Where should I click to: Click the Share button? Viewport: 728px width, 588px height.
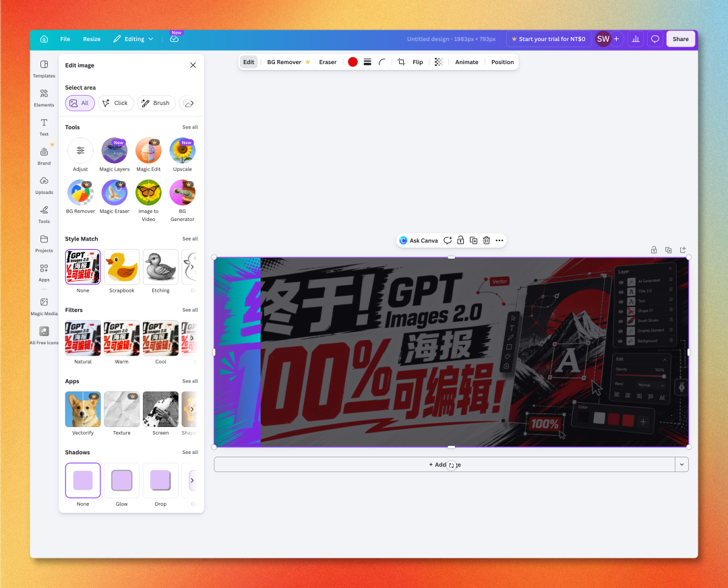point(681,39)
